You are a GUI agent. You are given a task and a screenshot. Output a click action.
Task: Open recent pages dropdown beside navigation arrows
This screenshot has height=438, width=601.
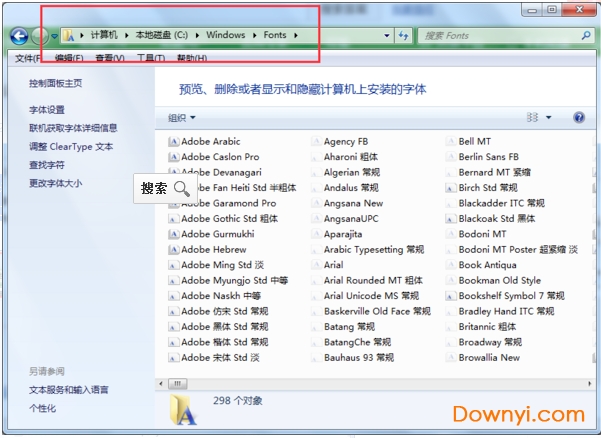click(54, 36)
